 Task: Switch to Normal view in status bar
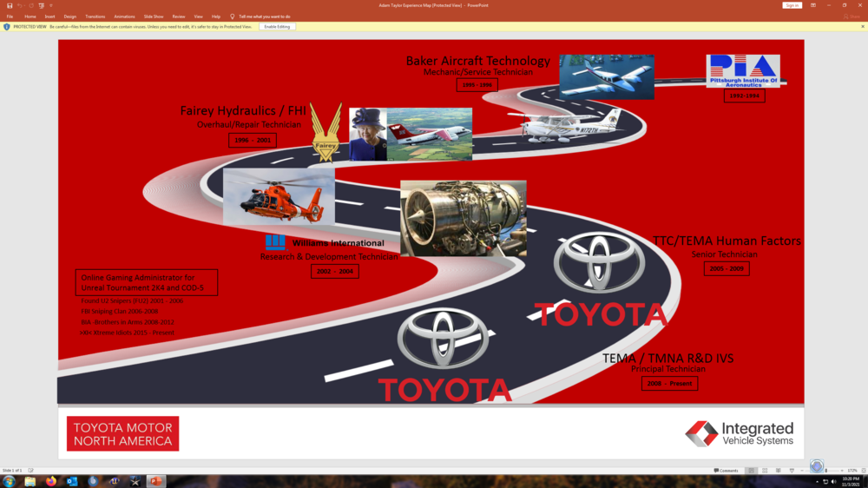pos(751,471)
